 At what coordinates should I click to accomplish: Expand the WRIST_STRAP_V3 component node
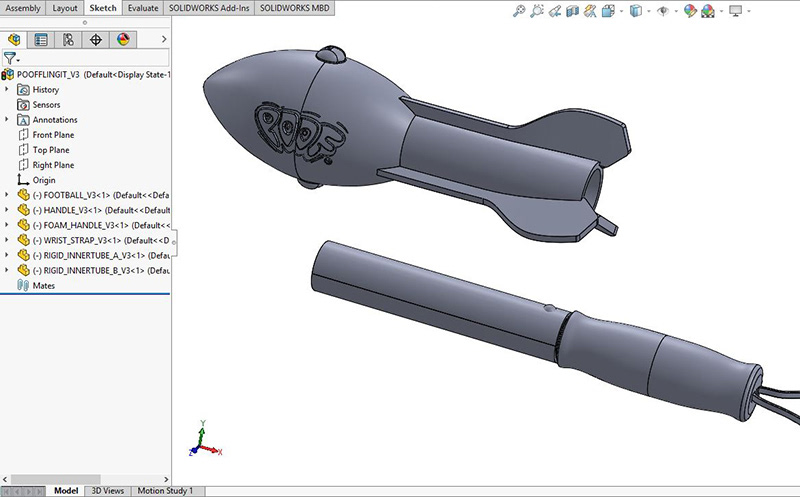pyautogui.click(x=8, y=240)
